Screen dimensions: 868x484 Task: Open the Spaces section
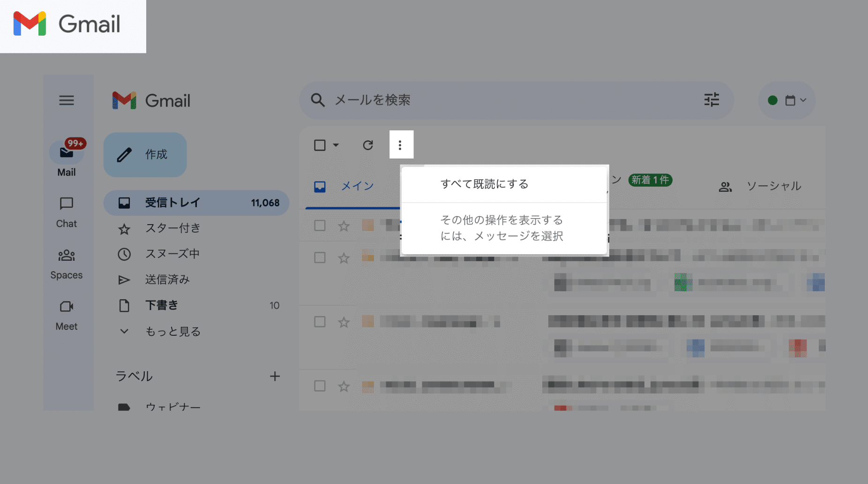[x=67, y=264]
